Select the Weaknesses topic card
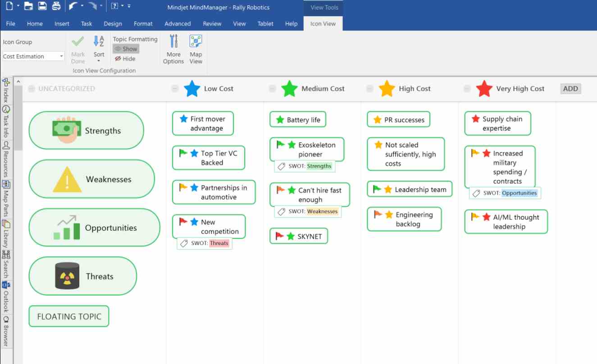The width and height of the screenshot is (597, 364). pyautogui.click(x=91, y=179)
